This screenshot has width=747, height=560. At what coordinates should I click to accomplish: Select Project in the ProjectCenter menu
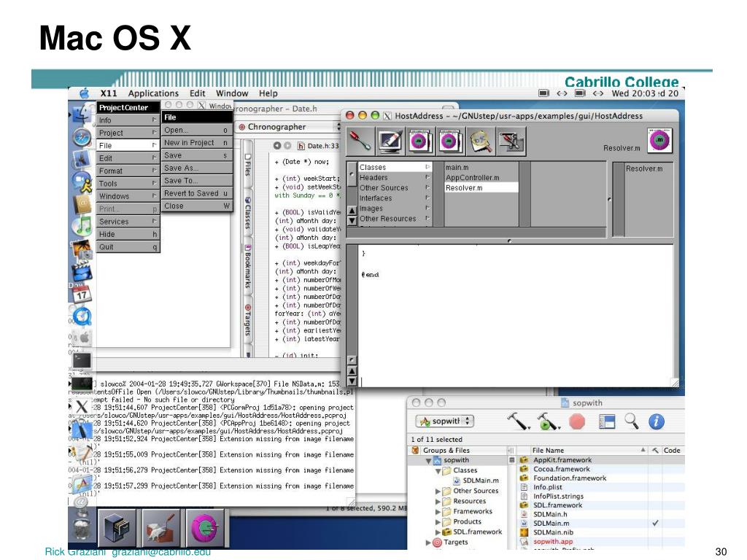coord(128,133)
